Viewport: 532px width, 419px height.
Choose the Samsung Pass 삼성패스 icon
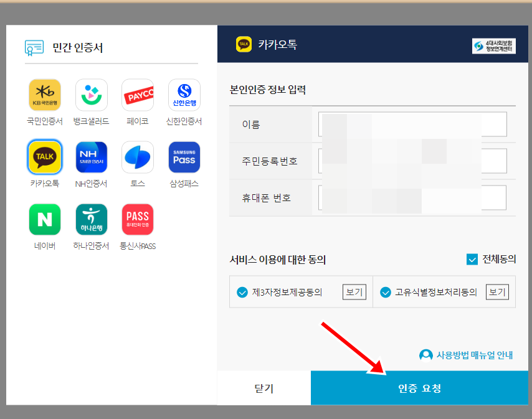(x=184, y=158)
